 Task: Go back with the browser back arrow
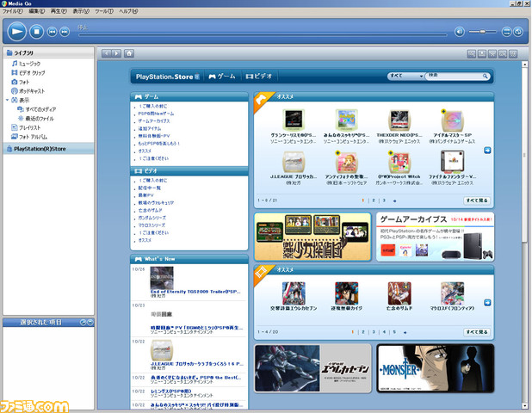click(x=106, y=53)
